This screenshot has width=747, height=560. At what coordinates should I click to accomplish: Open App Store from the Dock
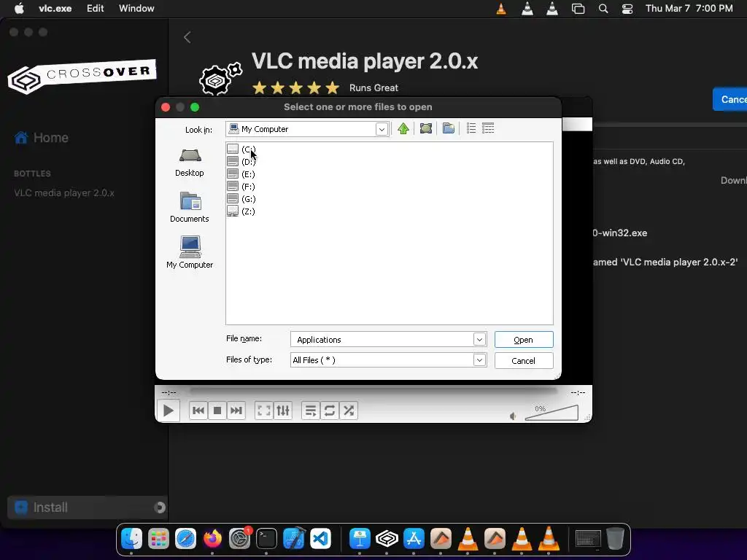coord(414,539)
